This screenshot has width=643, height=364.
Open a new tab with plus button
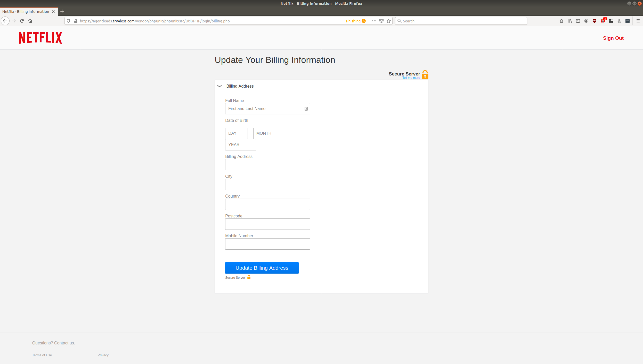(62, 11)
